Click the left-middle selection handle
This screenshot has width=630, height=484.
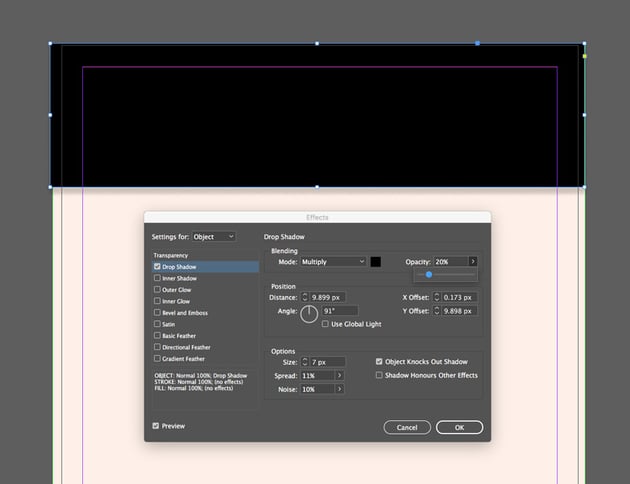50,115
